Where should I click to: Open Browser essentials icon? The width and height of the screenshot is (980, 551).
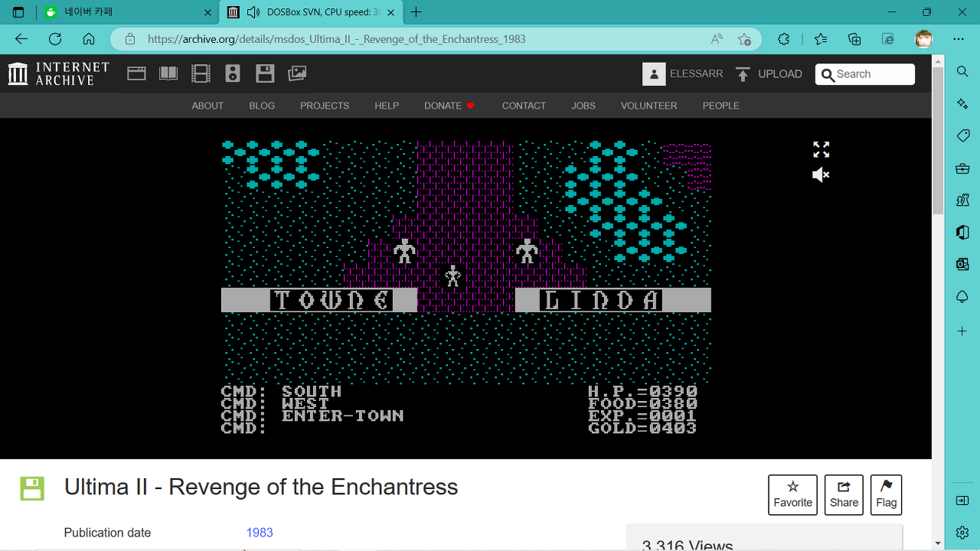point(888,39)
